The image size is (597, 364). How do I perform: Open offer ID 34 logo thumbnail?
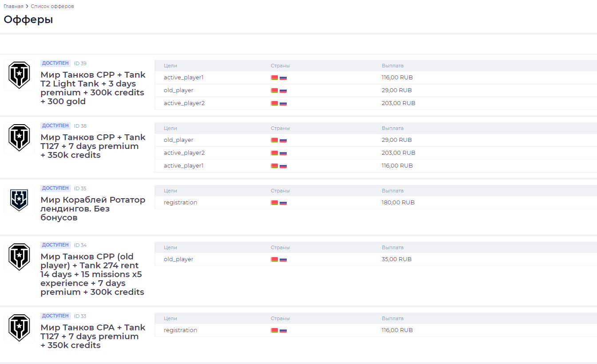[x=19, y=257]
